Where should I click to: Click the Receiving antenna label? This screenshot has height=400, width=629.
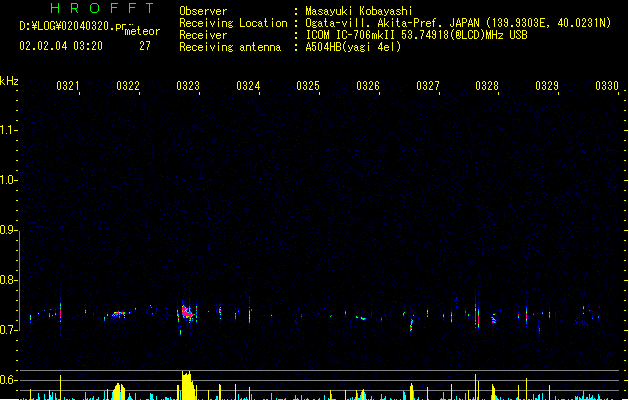pos(230,47)
